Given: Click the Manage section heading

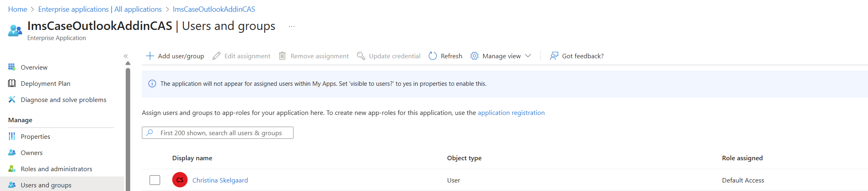Looking at the screenshot, I should coord(20,120).
